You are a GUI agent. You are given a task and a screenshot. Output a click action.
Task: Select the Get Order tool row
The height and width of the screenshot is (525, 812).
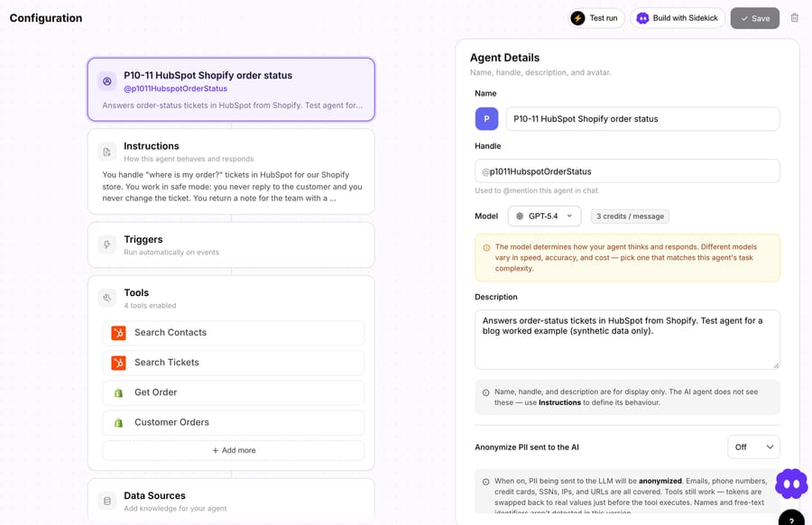point(234,392)
